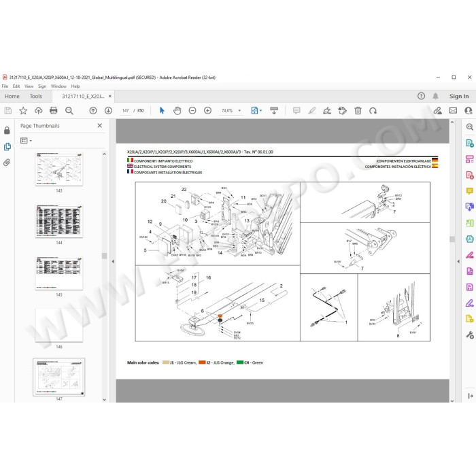The height and width of the screenshot is (476, 476).
Task: Switch to the Home tab
Action: [x=12, y=97]
